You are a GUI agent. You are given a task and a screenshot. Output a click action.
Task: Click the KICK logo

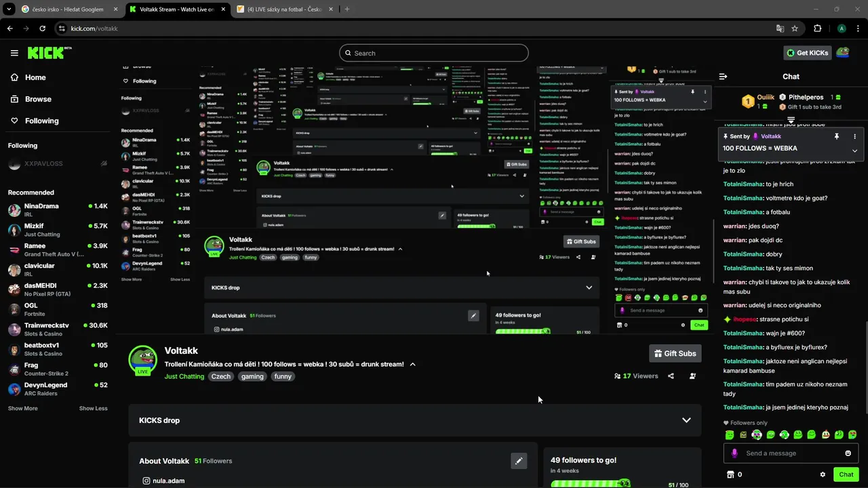[49, 53]
